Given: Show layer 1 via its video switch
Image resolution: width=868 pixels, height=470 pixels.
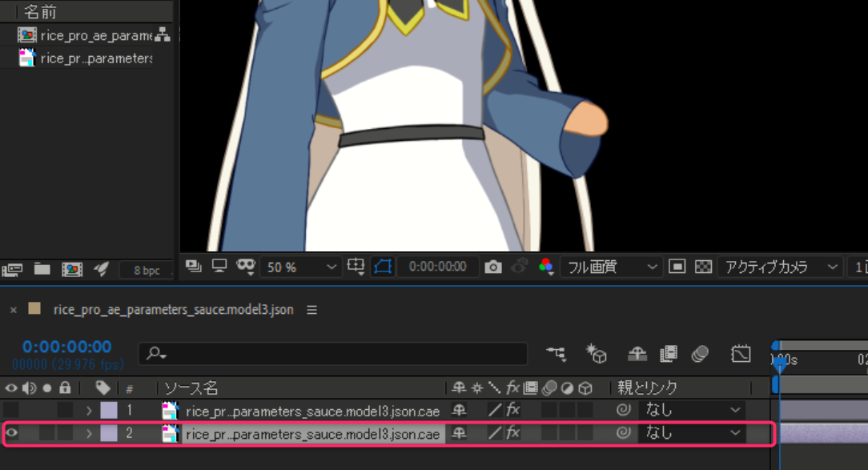Looking at the screenshot, I should (x=11, y=410).
